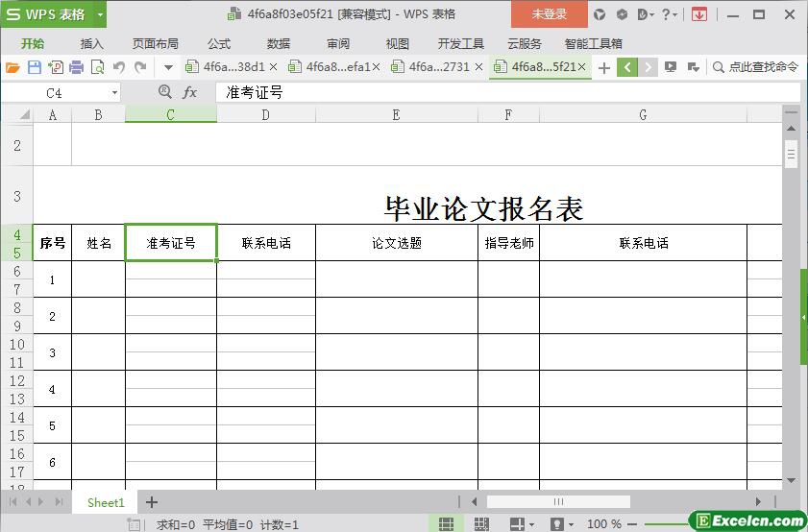Open the WPS 表格 application menu dropdown
Screen dimensions: 808x532
click(x=100, y=15)
